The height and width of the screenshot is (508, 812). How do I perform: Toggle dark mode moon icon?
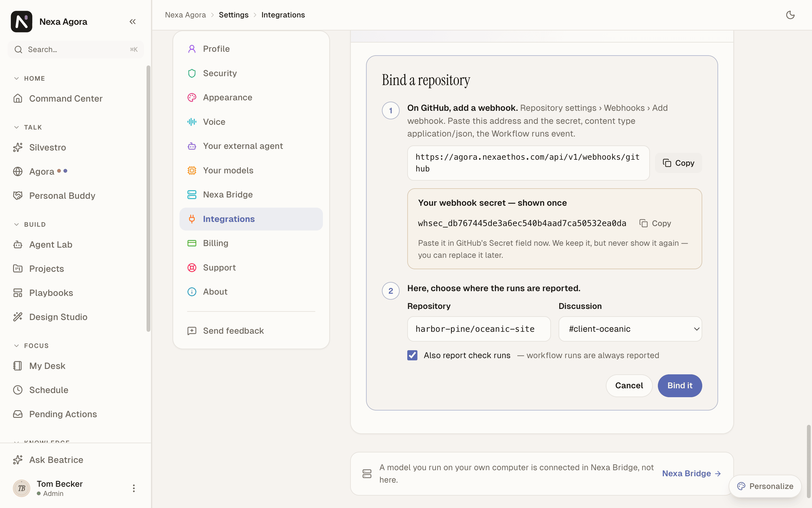tap(790, 15)
